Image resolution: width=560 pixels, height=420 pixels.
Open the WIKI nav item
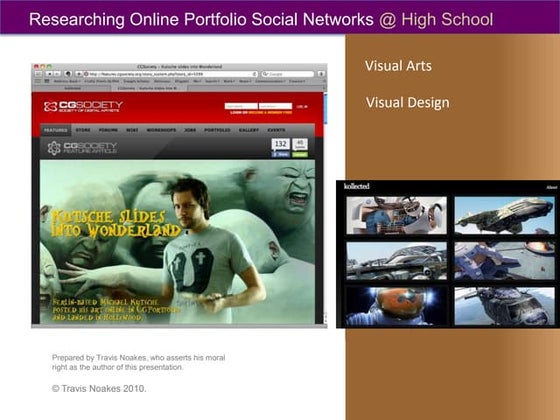click(132, 130)
